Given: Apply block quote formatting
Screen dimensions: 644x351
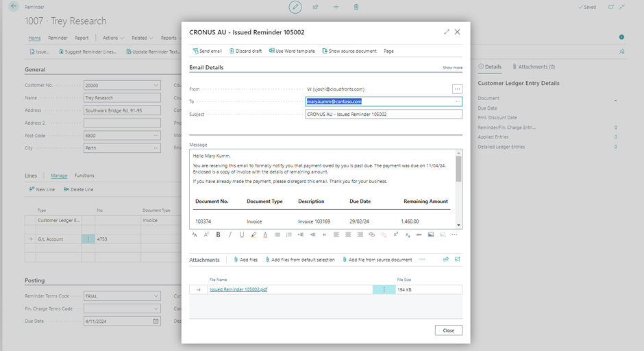Looking at the screenshot, I should (324, 234).
